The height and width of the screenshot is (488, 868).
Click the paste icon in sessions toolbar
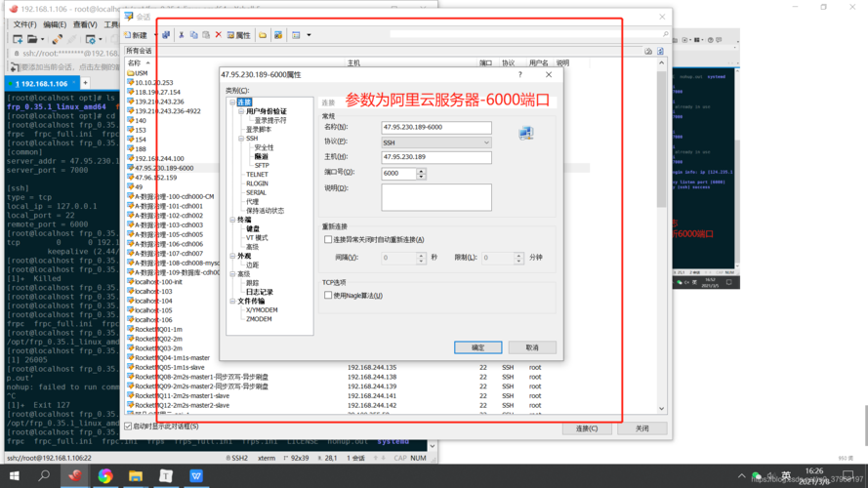(x=206, y=35)
